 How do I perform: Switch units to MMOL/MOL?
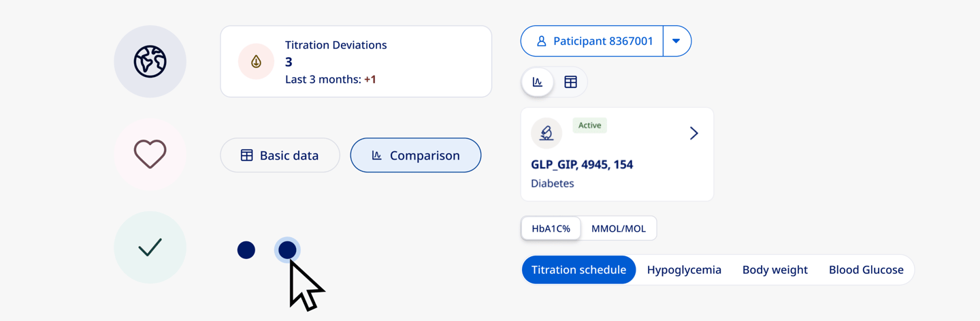coord(618,228)
